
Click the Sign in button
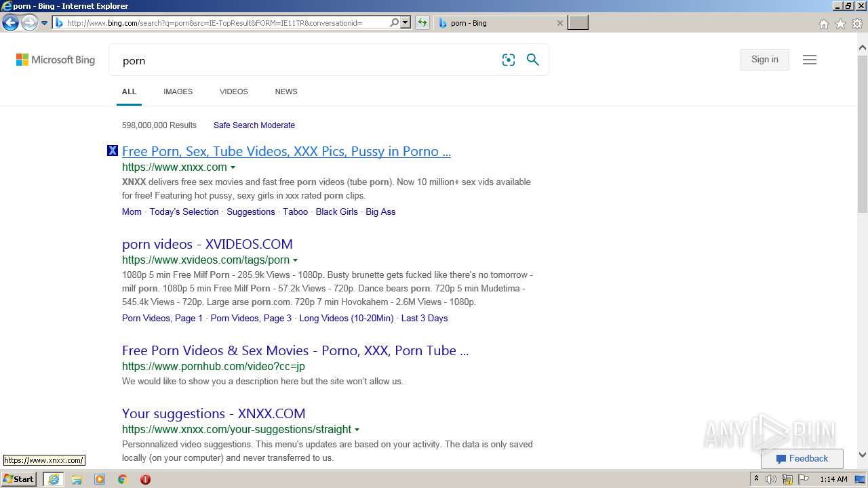[765, 60]
